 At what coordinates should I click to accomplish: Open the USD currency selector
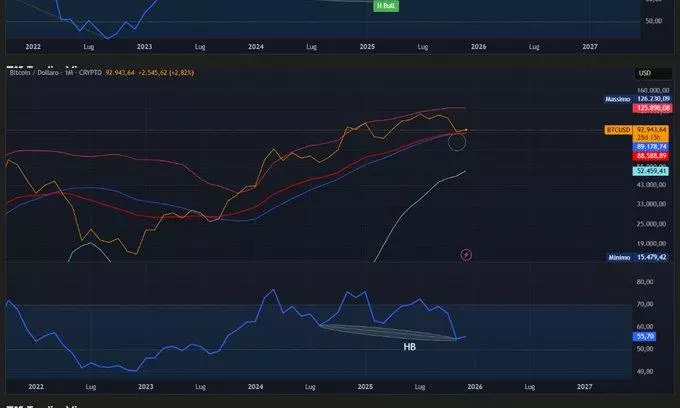(645, 73)
